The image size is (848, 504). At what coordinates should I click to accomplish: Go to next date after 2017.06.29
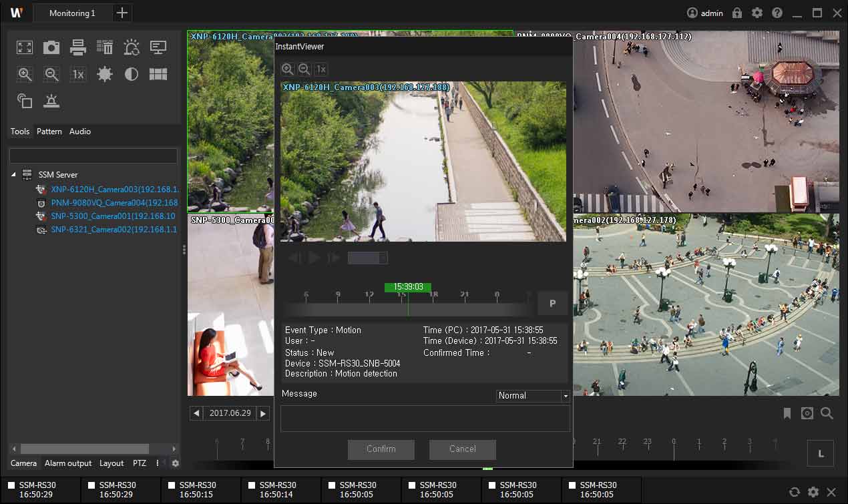[263, 413]
